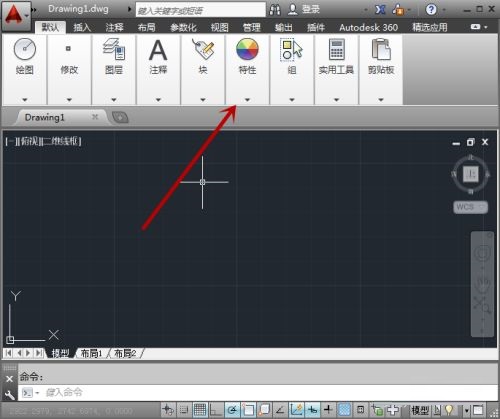Open the 注释 annotation panel with big A
Screen dimensions: 500x419
[x=158, y=56]
